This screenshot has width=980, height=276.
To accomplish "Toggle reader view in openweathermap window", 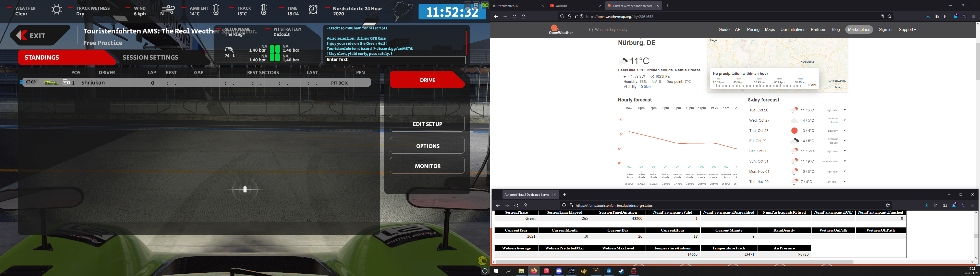I will tap(882, 17).
